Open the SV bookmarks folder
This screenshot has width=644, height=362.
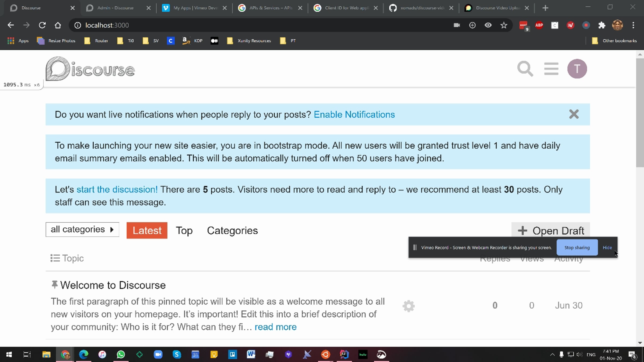click(151, 41)
